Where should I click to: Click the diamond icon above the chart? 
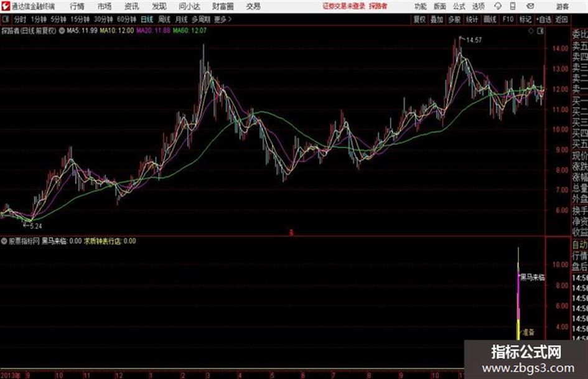531,31
